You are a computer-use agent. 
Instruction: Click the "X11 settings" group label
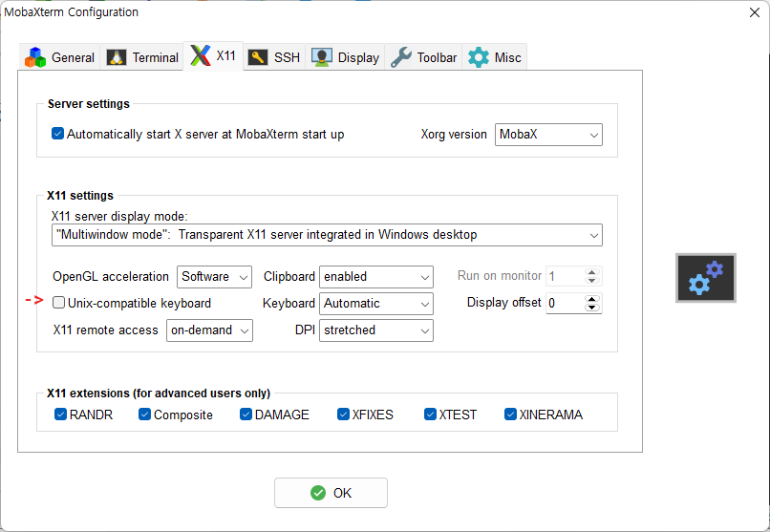80,196
